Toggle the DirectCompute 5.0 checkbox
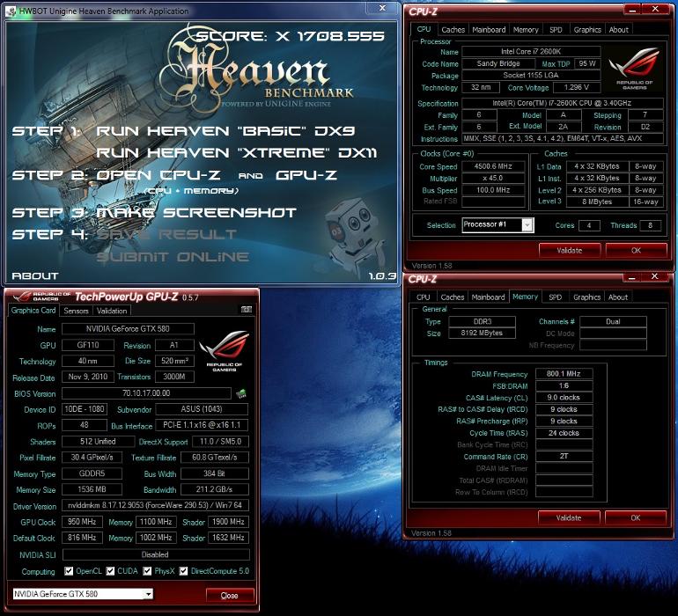This screenshot has height=616, width=678. (x=183, y=571)
